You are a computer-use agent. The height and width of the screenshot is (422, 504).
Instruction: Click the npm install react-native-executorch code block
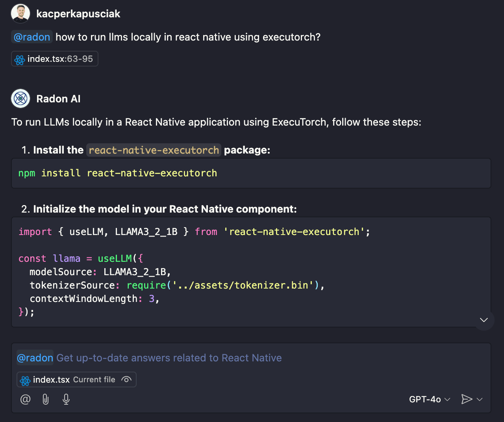(251, 173)
